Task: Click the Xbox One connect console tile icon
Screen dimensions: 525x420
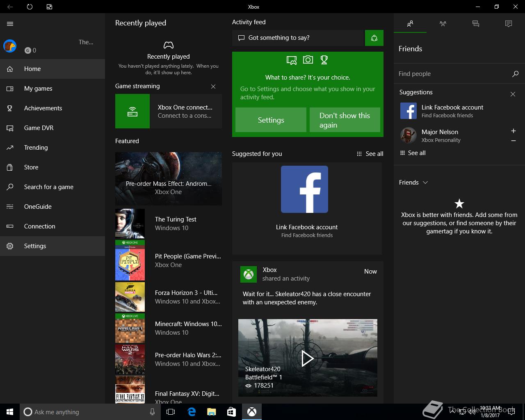Action: (x=132, y=111)
